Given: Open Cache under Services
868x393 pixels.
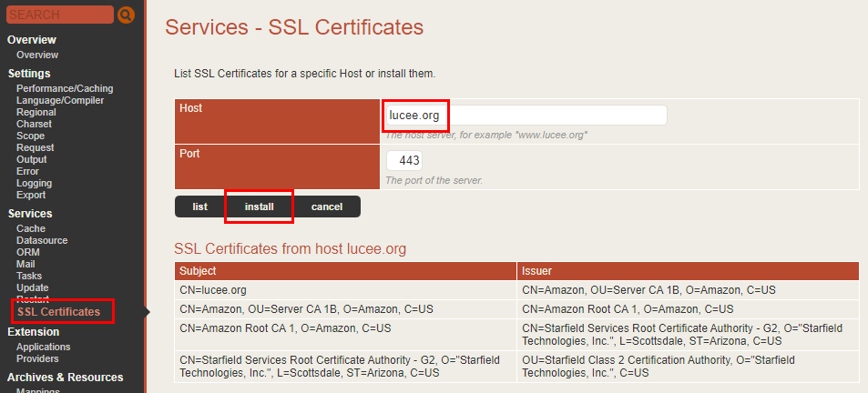Looking at the screenshot, I should [31, 228].
